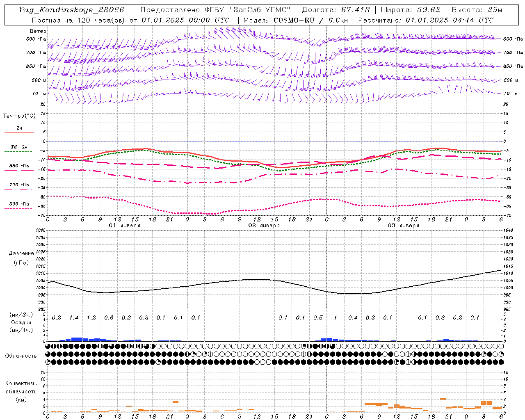The height and width of the screenshot is (420, 525).
Task: Click the Высота: 29м header field
Action: tap(477, 10)
